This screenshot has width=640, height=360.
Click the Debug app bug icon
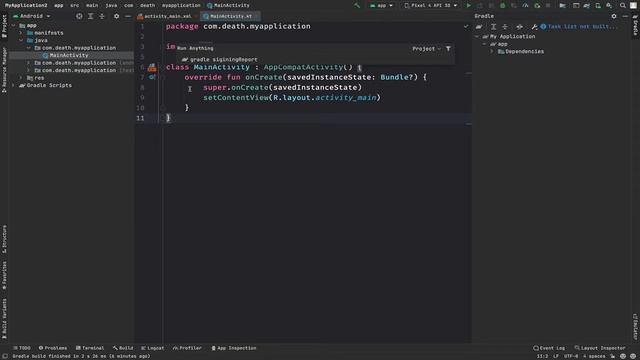(502, 6)
